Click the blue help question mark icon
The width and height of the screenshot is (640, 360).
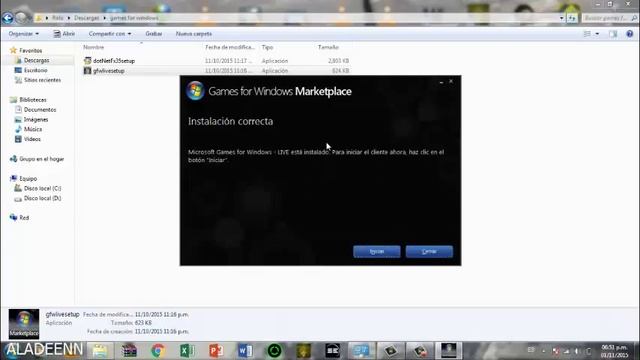click(629, 34)
